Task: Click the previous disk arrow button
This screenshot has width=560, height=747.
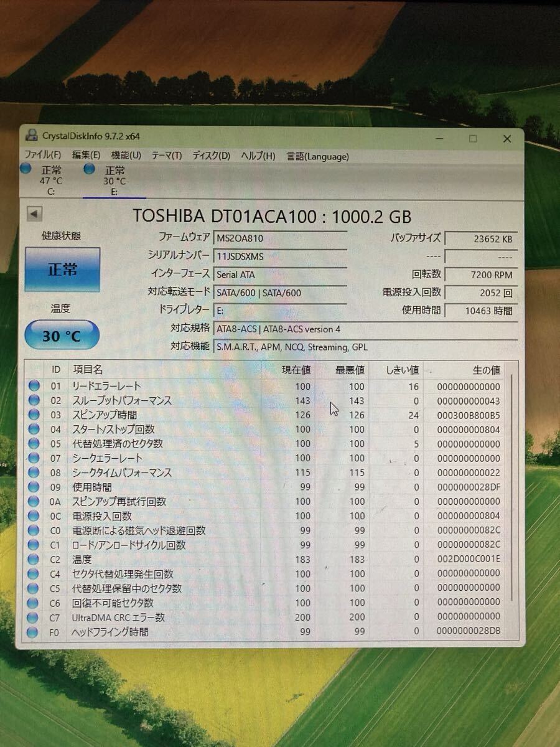Action: (x=34, y=214)
